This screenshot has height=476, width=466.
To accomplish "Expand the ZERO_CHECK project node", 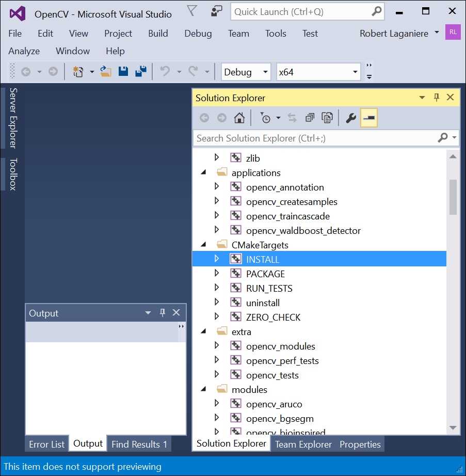I will tap(217, 316).
